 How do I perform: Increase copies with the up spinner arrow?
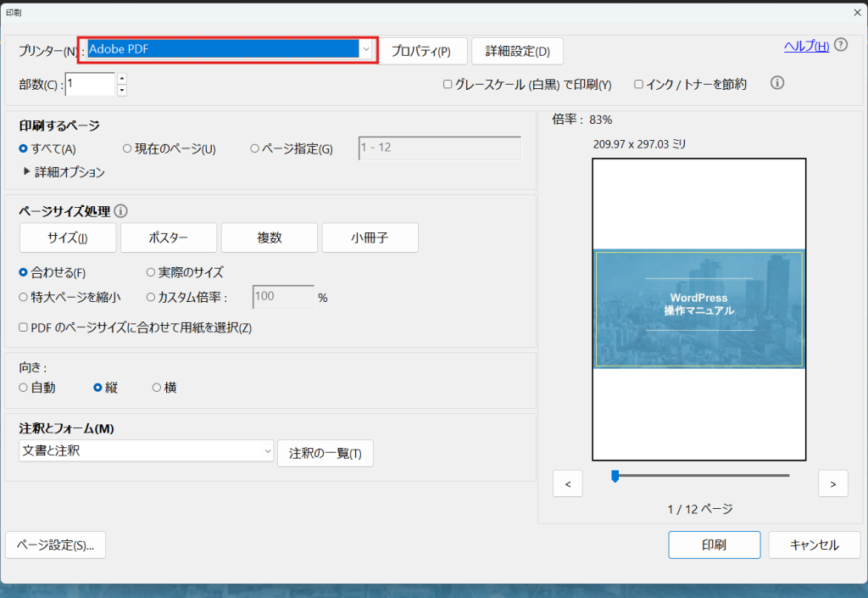pyautogui.click(x=122, y=79)
